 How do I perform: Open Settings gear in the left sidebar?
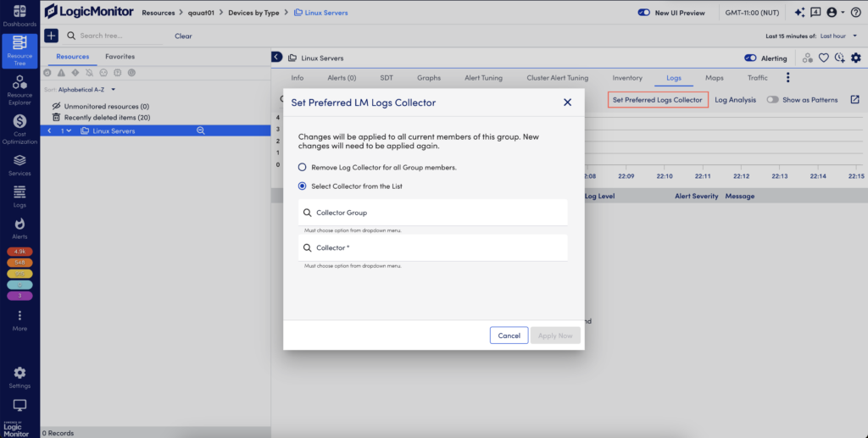click(x=19, y=376)
